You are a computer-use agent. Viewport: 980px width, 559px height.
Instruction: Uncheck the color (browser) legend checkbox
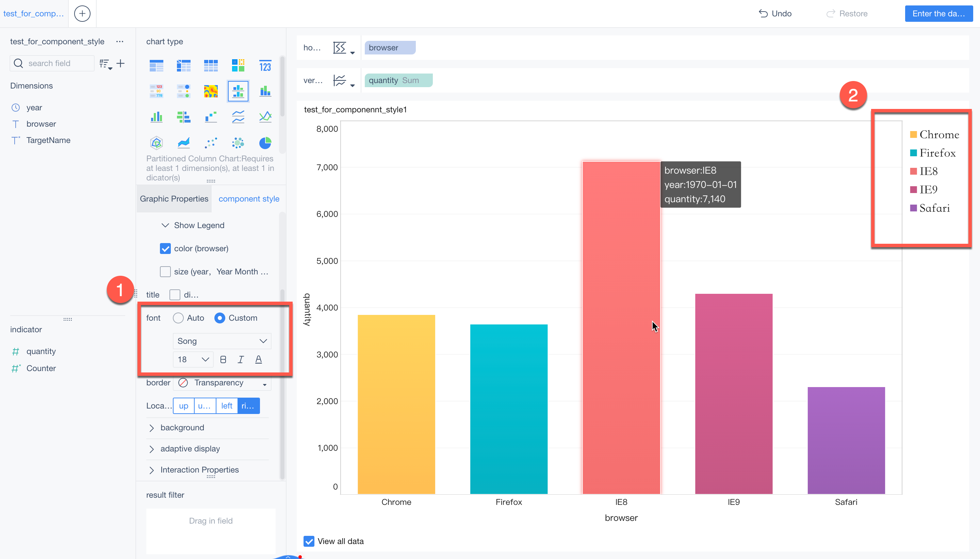(165, 249)
